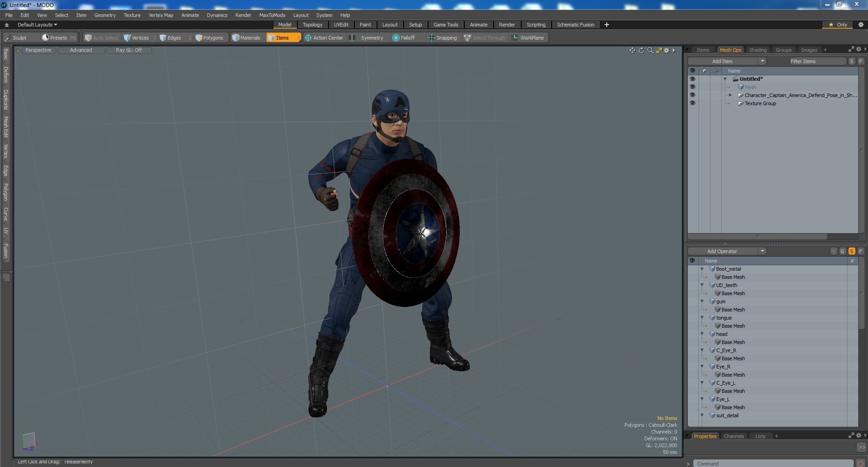Open the Action Center options

[324, 38]
